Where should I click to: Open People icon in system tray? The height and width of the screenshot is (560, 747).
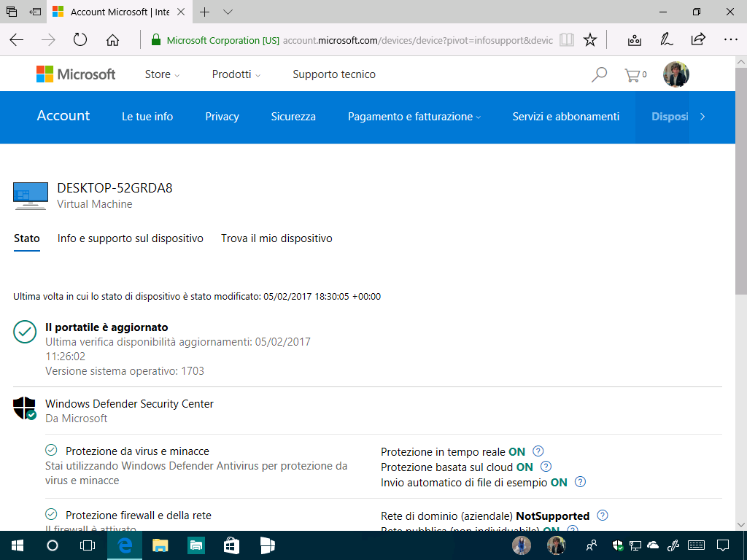tap(591, 545)
